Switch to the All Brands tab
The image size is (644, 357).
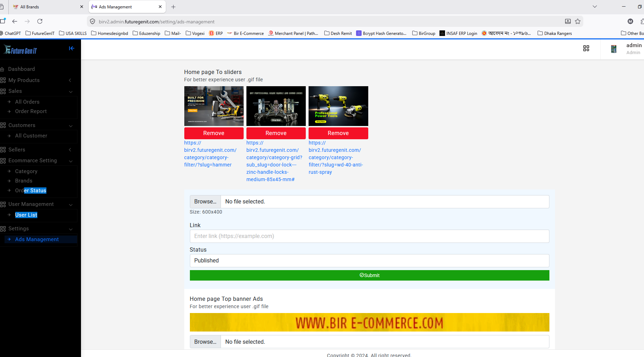click(47, 7)
